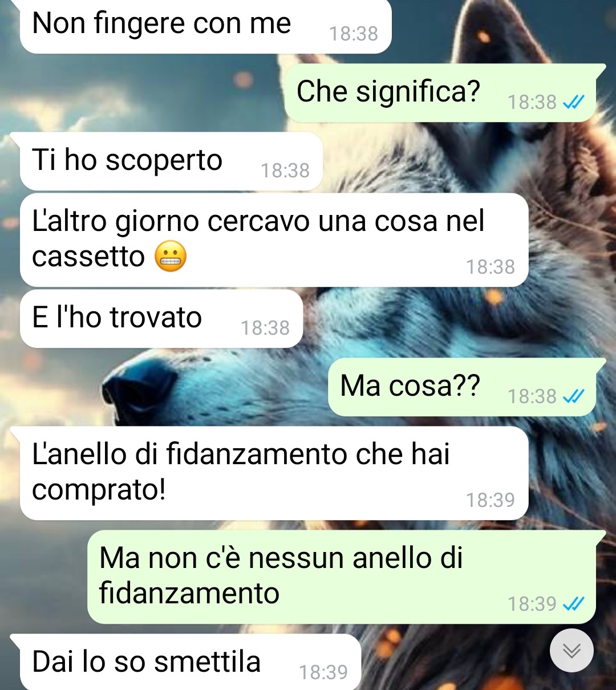Tap the 18:38 timestamp on 'Ti ho scoperto'
This screenshot has height=690, width=616.
coord(285,171)
